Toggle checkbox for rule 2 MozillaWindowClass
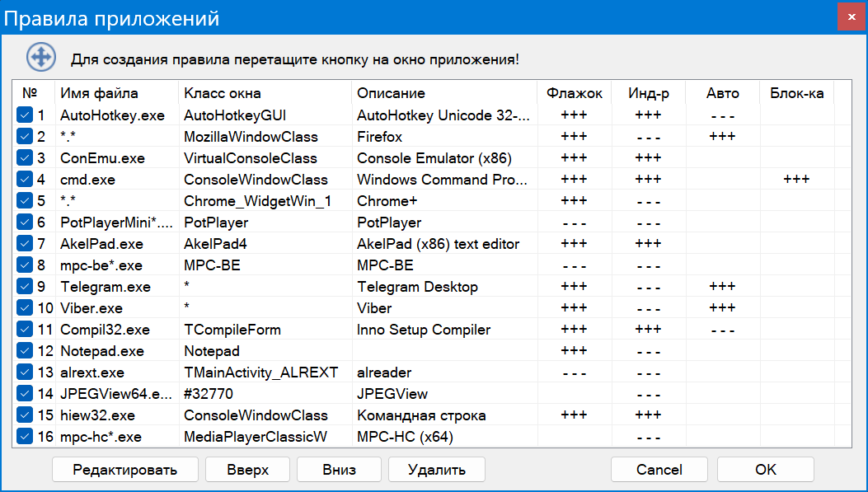 25,137
